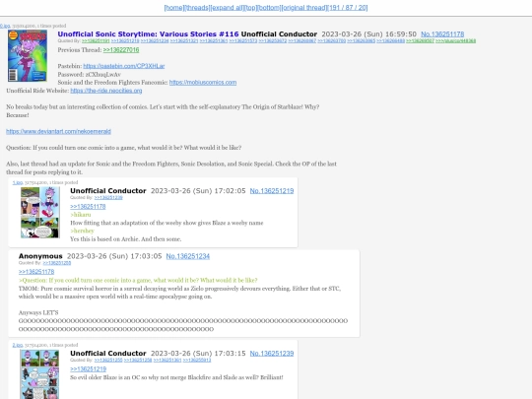Viewport: 532px width, 399px height.
Task: Click first quoted-by link in OP header
Action: 96,41
